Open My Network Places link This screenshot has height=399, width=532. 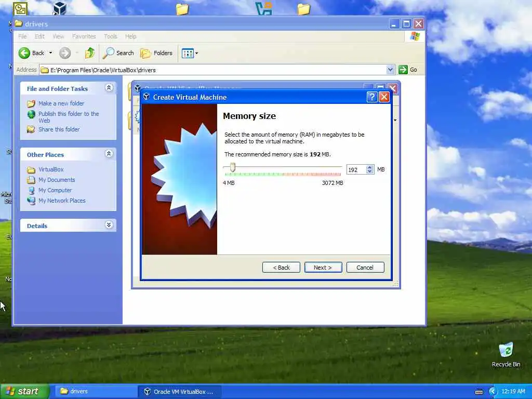click(62, 201)
